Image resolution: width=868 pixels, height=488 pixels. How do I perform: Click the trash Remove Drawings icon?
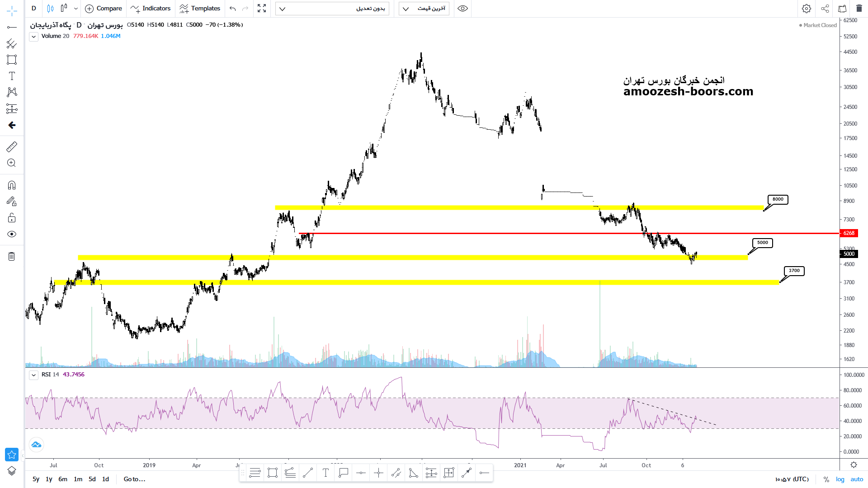(12, 257)
